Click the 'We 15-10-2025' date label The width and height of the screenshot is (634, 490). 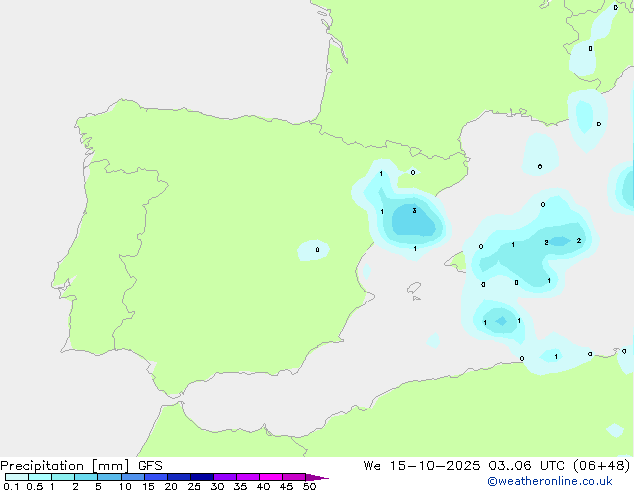point(422,466)
